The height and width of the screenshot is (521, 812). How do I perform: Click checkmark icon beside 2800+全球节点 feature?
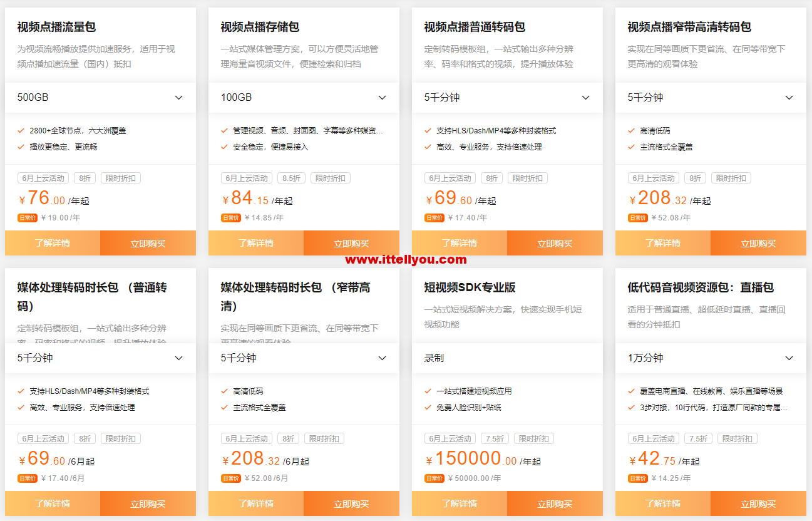tap(21, 131)
